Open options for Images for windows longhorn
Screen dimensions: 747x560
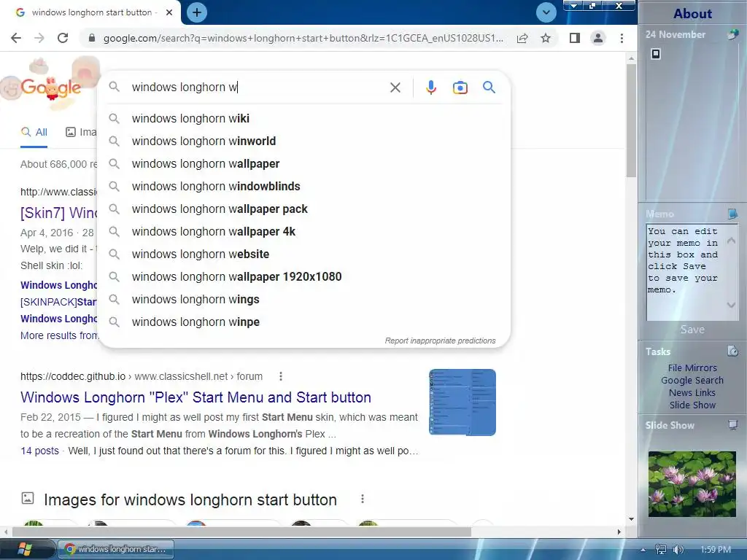pos(363,499)
